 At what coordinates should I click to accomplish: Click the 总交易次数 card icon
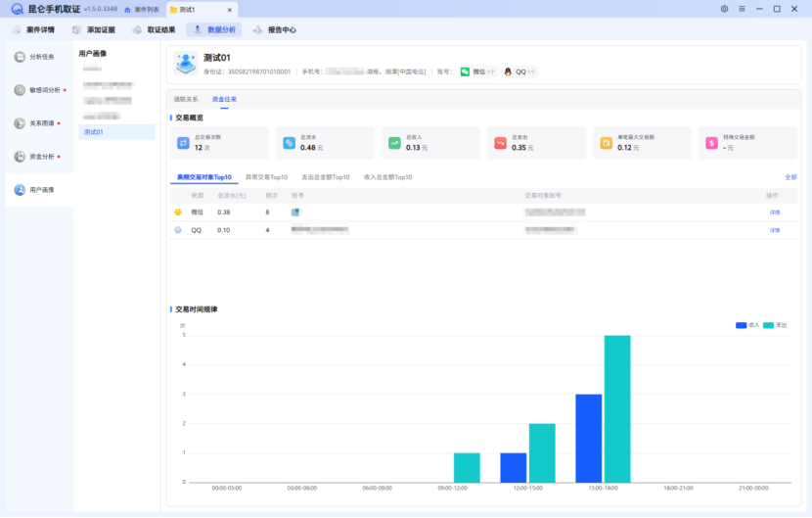[x=183, y=143]
